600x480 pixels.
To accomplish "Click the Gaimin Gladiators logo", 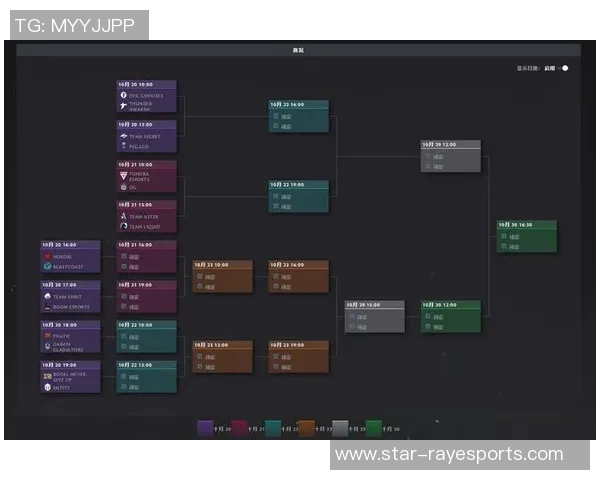I will click(47, 346).
